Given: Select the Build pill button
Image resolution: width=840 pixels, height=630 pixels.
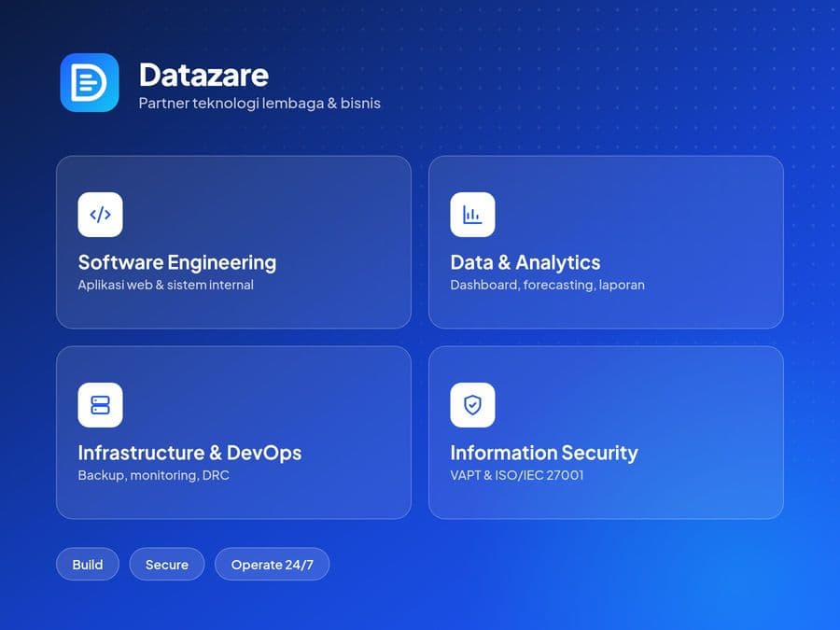Looking at the screenshot, I should tap(88, 564).
